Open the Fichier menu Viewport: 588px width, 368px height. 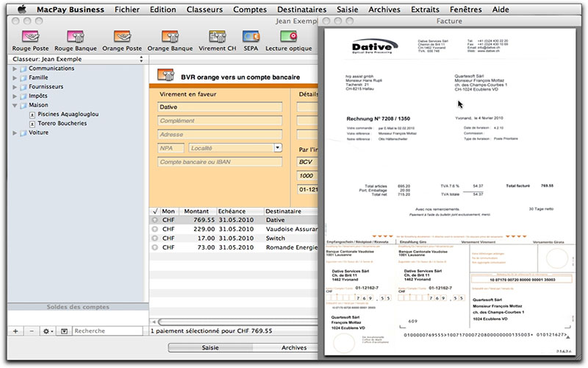pos(126,10)
